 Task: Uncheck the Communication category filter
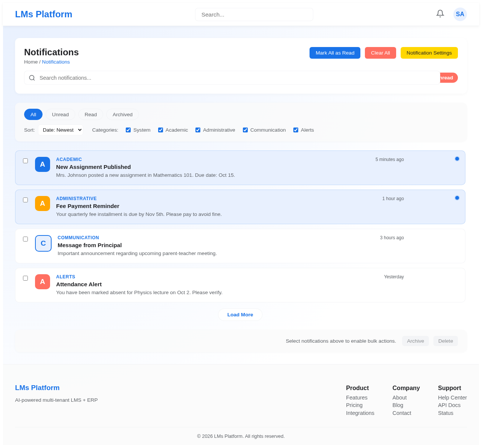(x=246, y=130)
